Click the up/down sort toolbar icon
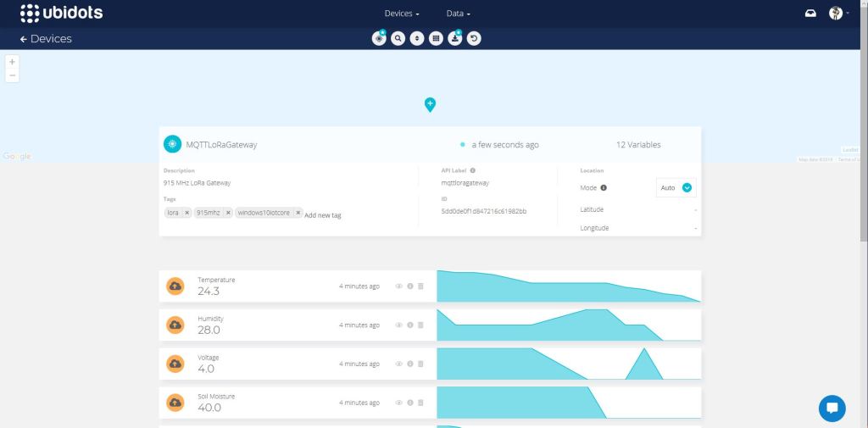868x428 pixels. click(416, 38)
